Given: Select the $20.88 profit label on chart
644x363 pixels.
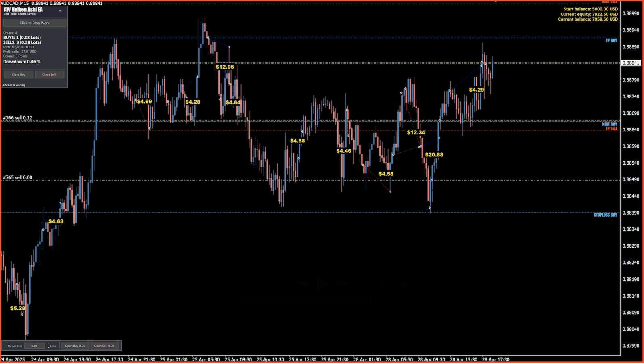Looking at the screenshot, I should pos(434,155).
